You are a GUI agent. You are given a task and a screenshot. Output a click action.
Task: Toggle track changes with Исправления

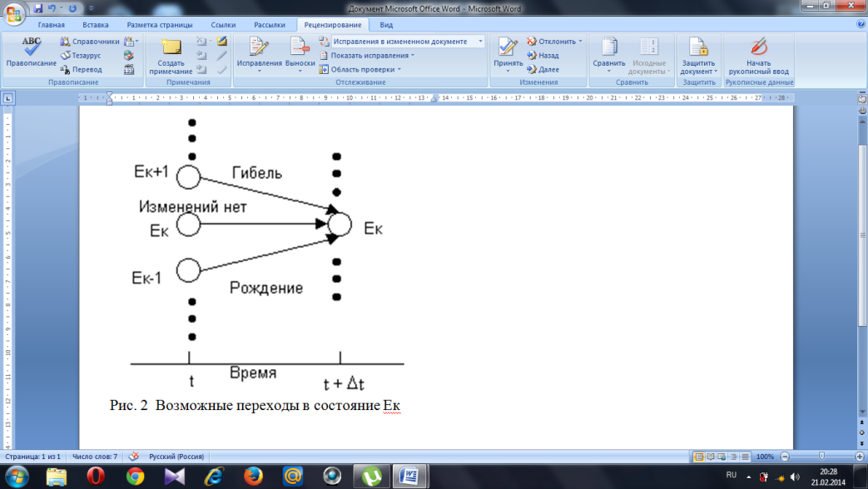[259, 55]
